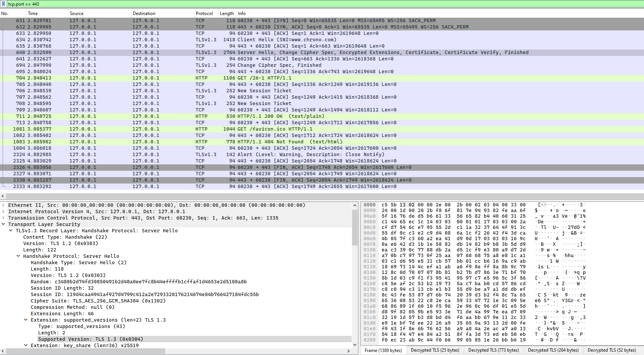The image size is (644, 355).
Task: Click the Session ID value line
Action: 144,294
